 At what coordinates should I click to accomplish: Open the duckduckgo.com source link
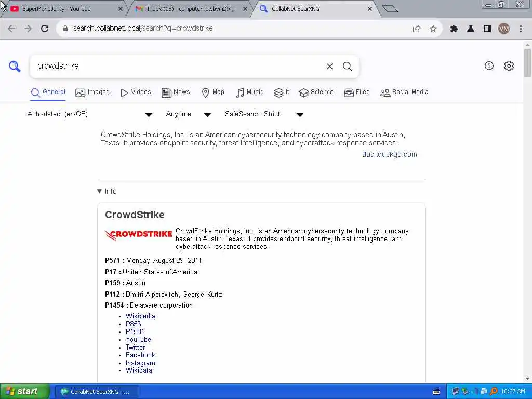coord(389,155)
